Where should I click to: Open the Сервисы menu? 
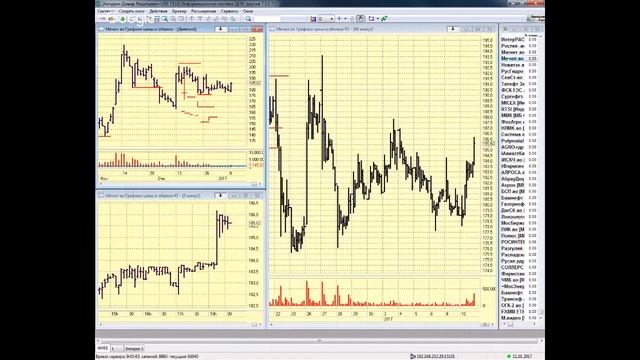(229, 11)
